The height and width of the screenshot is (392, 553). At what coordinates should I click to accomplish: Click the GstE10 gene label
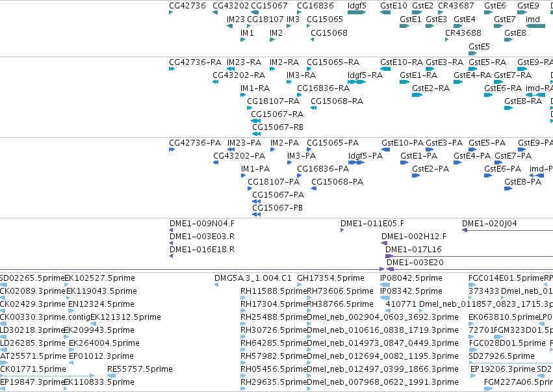(x=394, y=6)
